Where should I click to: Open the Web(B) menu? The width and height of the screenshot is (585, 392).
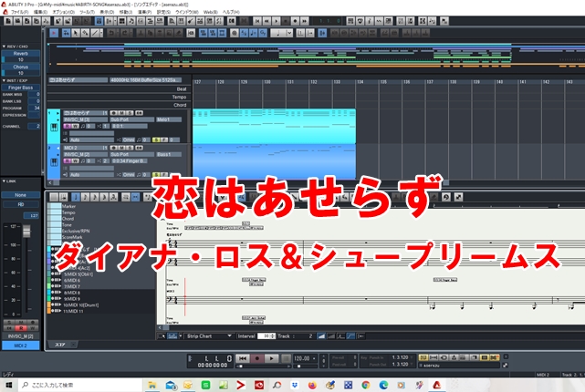click(211, 12)
